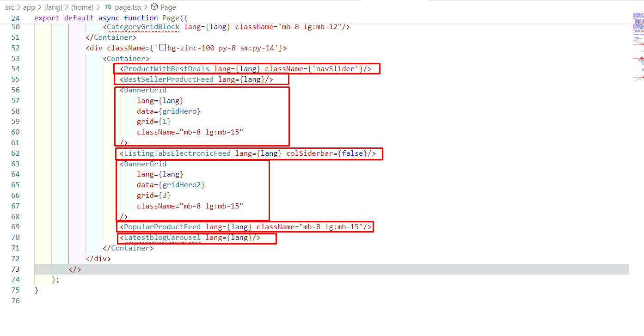
Task: Click 'grid={3}' on line 66
Action: click(x=154, y=195)
